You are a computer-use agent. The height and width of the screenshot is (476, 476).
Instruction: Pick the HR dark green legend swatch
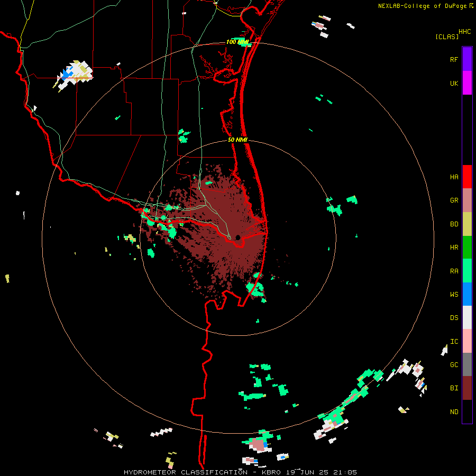tap(467, 248)
